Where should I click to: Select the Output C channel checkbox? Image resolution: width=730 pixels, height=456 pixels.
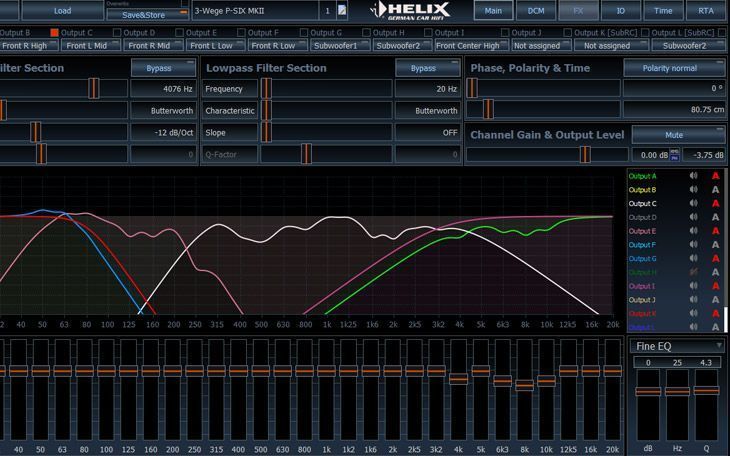point(55,33)
